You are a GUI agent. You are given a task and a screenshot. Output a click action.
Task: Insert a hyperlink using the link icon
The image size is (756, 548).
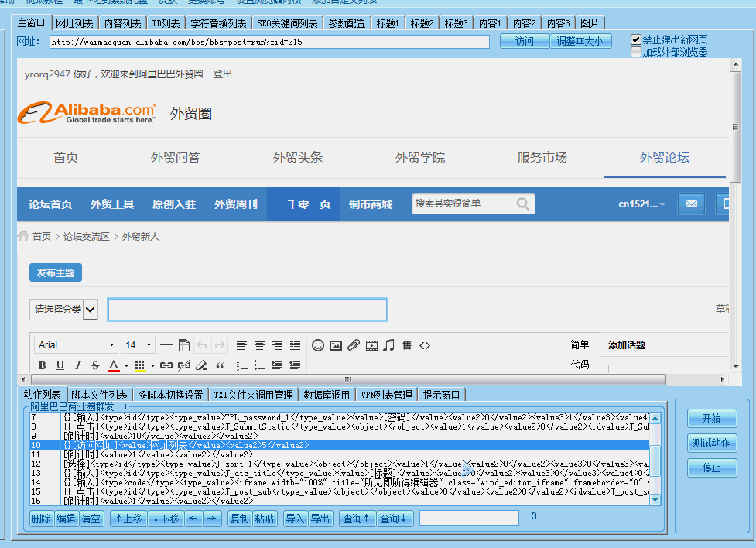coord(166,365)
